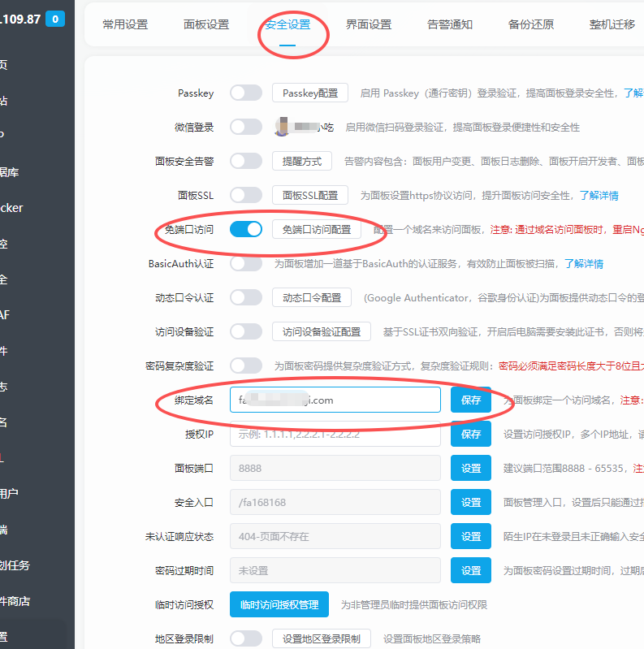
Task: Open the Passkey配置 button
Action: click(x=310, y=93)
